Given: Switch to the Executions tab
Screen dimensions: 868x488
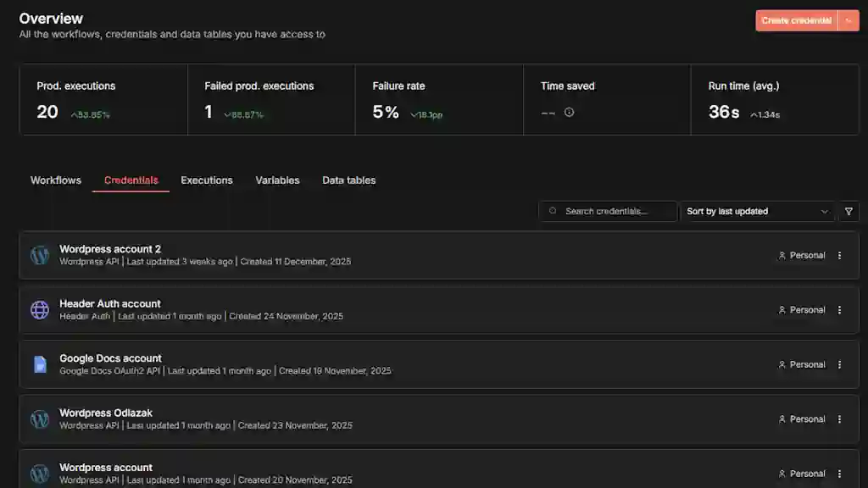Looking at the screenshot, I should pos(207,180).
